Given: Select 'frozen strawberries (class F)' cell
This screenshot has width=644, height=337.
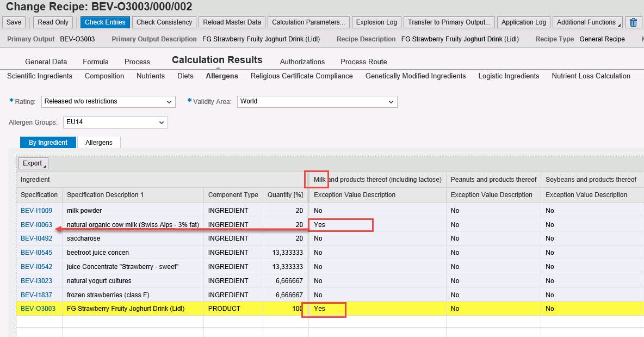Looking at the screenshot, I should pyautogui.click(x=133, y=295).
